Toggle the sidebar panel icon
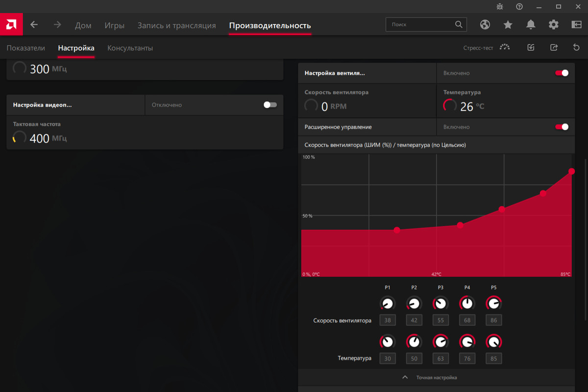 [x=576, y=24]
